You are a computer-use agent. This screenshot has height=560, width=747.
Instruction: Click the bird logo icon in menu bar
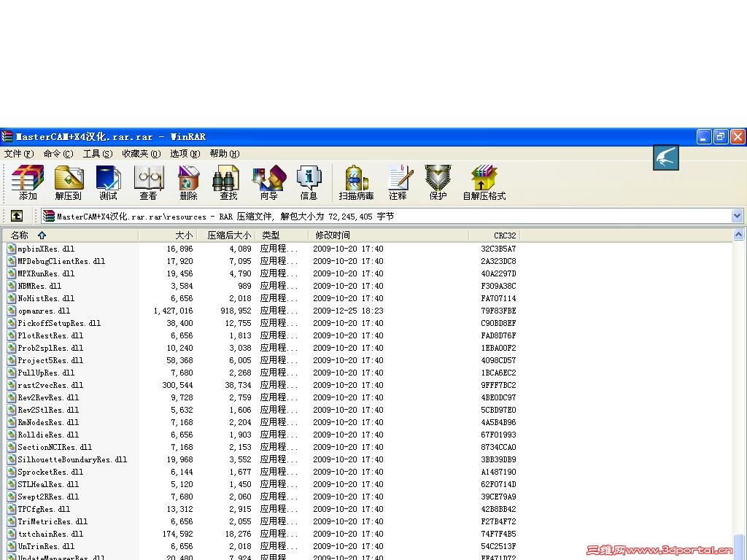point(665,157)
